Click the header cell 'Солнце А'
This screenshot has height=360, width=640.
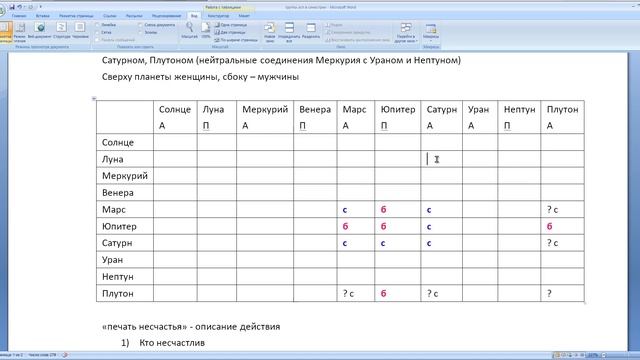click(x=175, y=117)
